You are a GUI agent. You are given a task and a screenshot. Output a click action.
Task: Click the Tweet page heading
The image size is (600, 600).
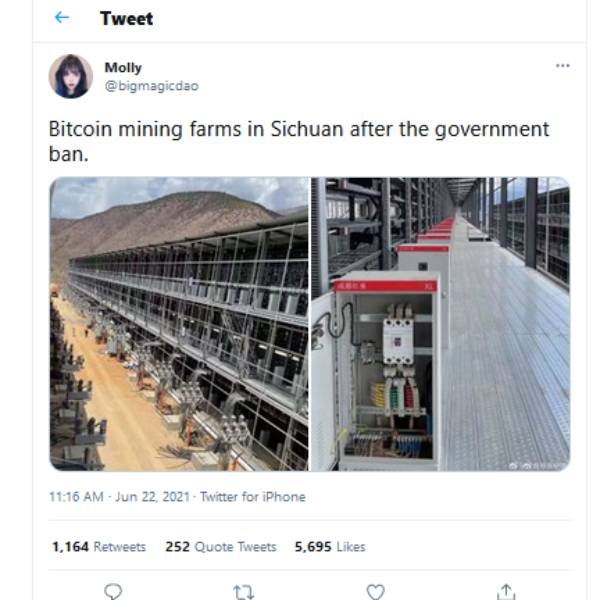point(126,18)
